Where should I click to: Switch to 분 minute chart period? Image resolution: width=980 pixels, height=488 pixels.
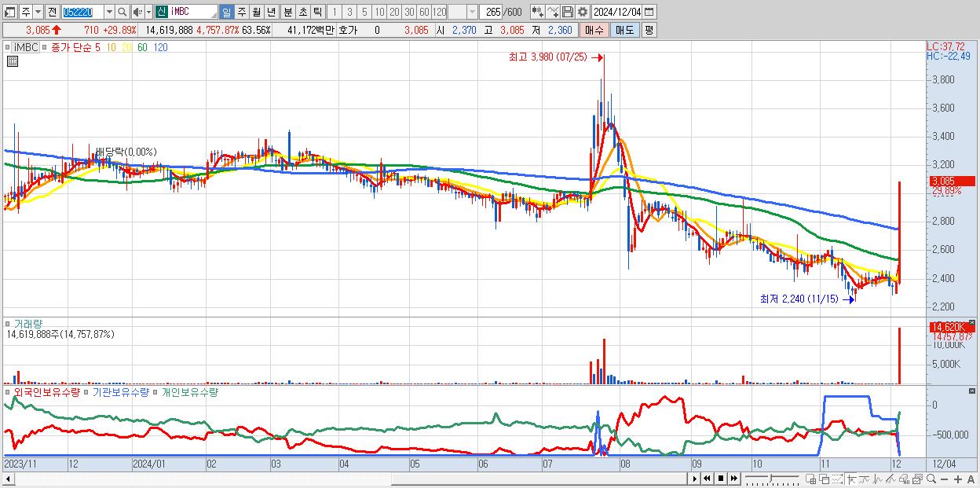(x=288, y=12)
